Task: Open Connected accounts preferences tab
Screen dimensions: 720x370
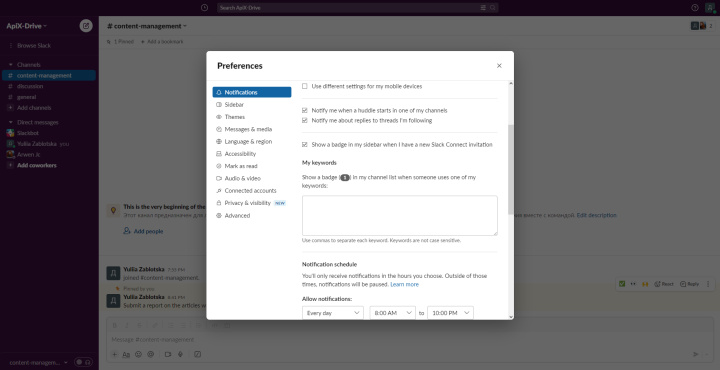Action: coord(252,191)
